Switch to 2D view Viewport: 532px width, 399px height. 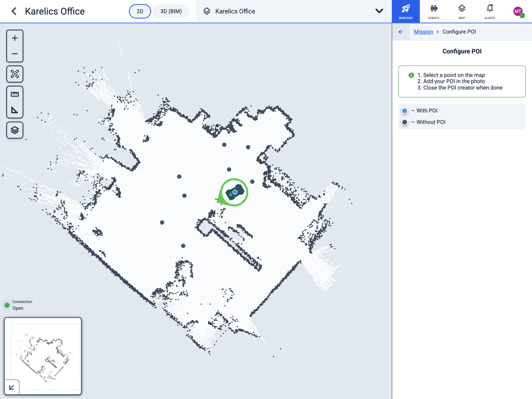[140, 11]
